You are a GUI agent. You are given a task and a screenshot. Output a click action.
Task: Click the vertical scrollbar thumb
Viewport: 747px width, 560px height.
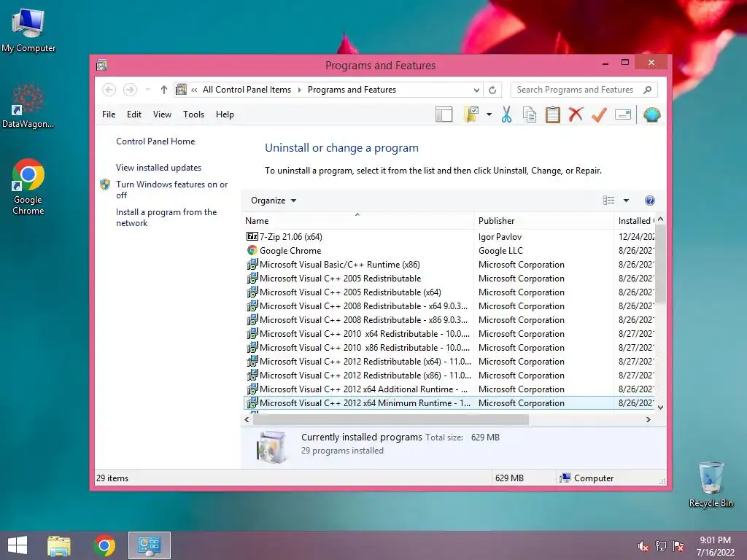[x=660, y=264]
